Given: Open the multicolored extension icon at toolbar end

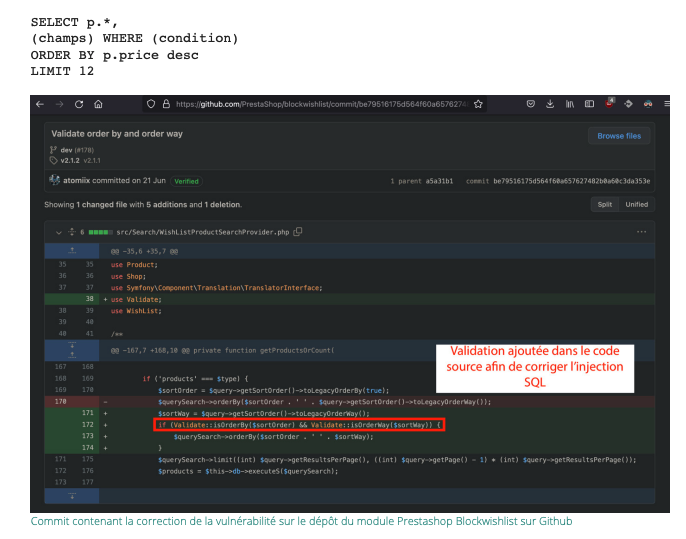Looking at the screenshot, I should [648, 104].
